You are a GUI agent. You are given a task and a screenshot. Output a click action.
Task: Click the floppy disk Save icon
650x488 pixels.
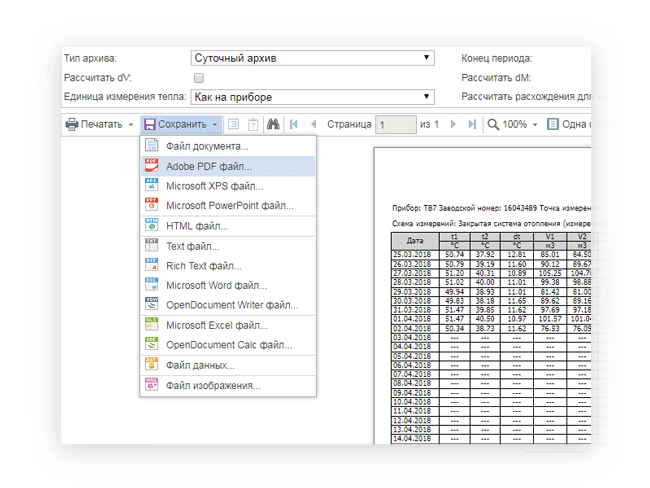pos(150,124)
